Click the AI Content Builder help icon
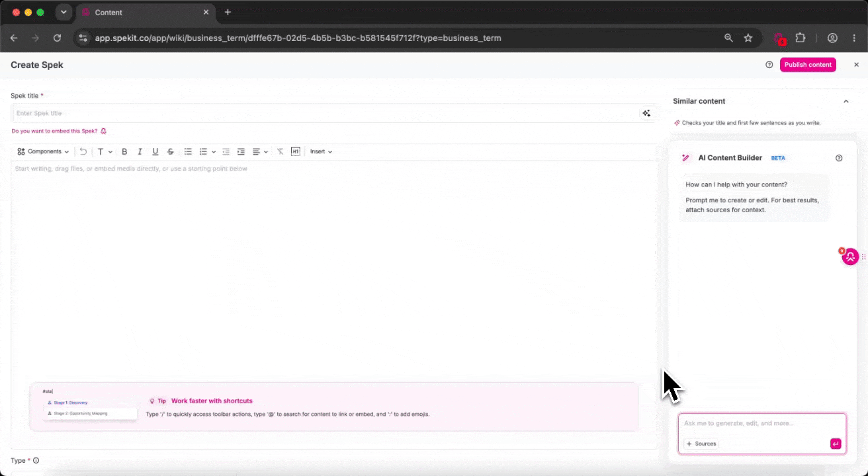868x476 pixels. [839, 158]
